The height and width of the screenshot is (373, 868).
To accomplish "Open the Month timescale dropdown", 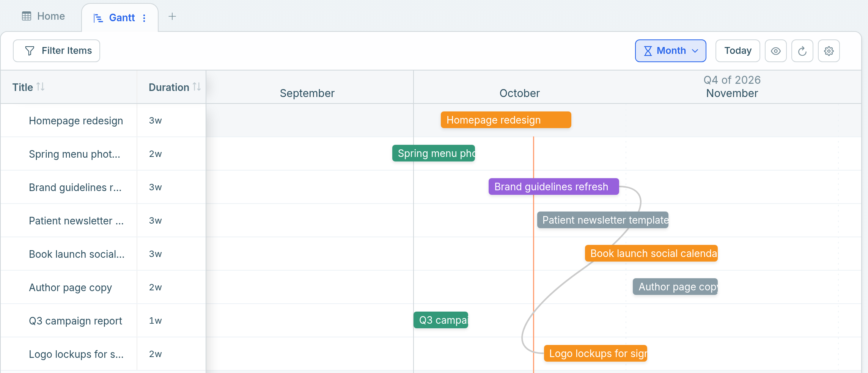I will click(x=670, y=51).
